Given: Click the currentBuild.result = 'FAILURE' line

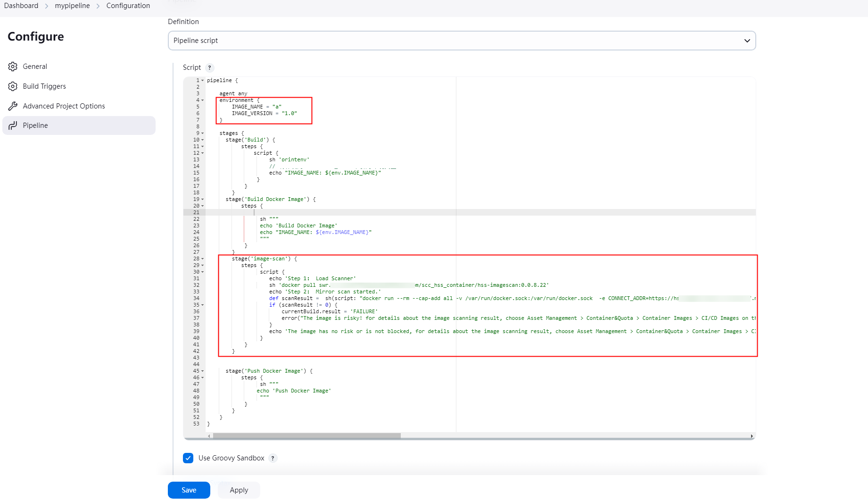Looking at the screenshot, I should click(330, 311).
